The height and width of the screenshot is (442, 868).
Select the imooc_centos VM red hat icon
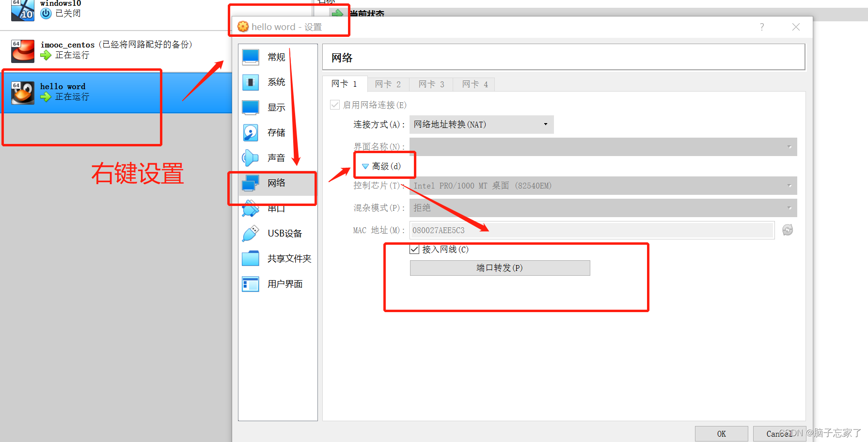tap(23, 51)
